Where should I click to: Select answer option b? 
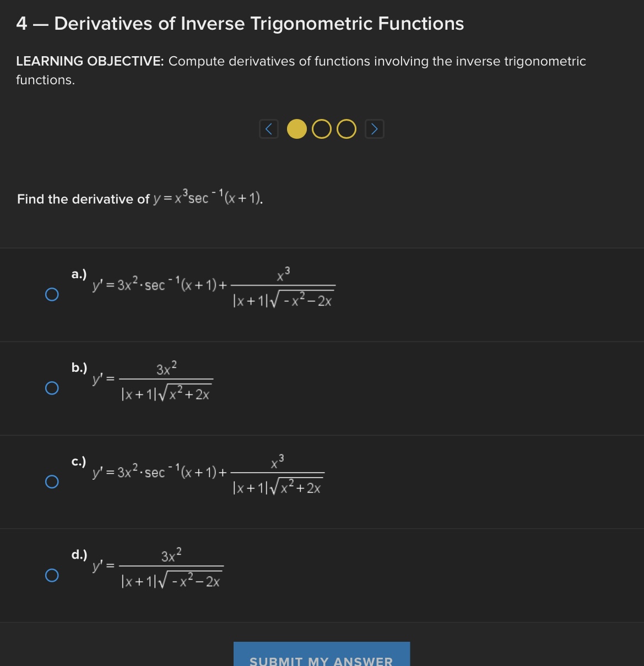coord(52,388)
